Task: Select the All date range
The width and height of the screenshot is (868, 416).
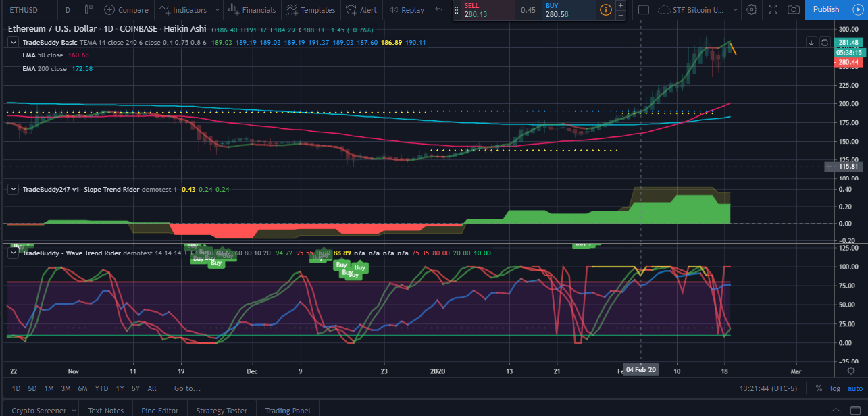Action: [x=152, y=388]
